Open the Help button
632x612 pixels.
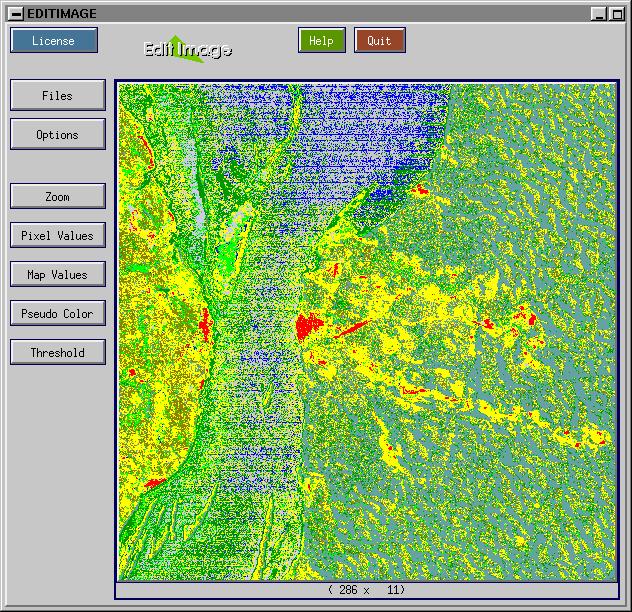[x=322, y=40]
